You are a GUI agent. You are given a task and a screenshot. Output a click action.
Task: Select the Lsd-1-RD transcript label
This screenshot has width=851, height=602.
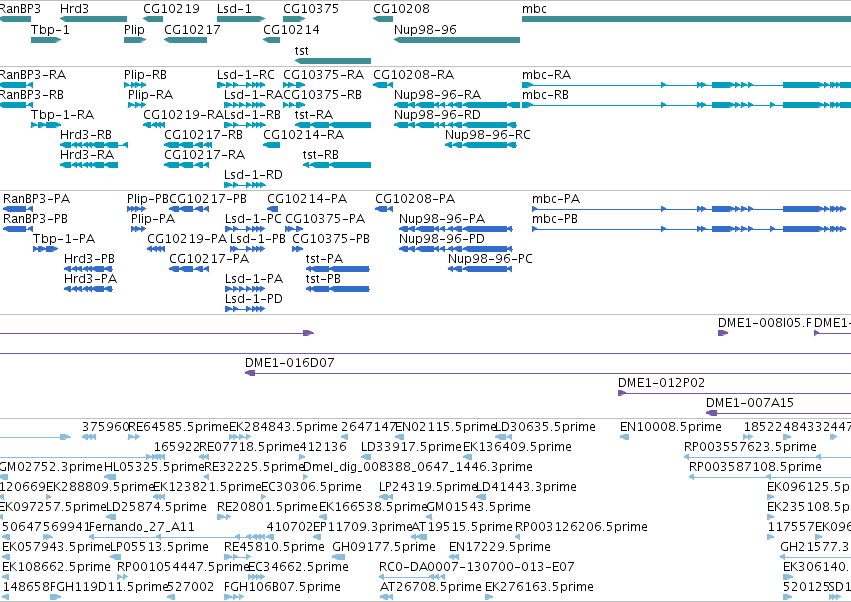coord(253,175)
